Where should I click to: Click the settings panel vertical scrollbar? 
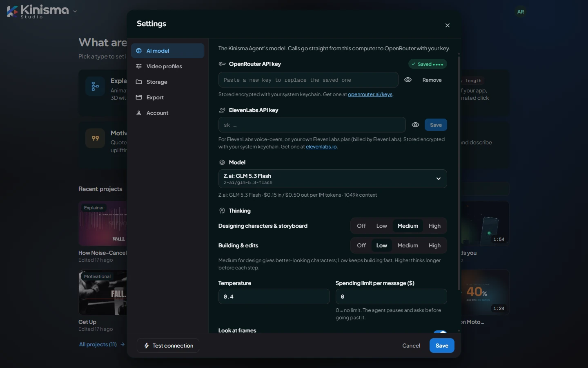click(x=459, y=173)
